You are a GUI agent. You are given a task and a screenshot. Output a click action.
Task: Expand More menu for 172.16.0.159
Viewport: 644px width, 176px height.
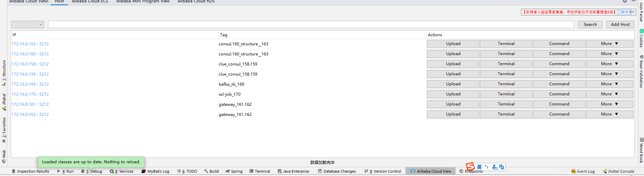(x=609, y=74)
